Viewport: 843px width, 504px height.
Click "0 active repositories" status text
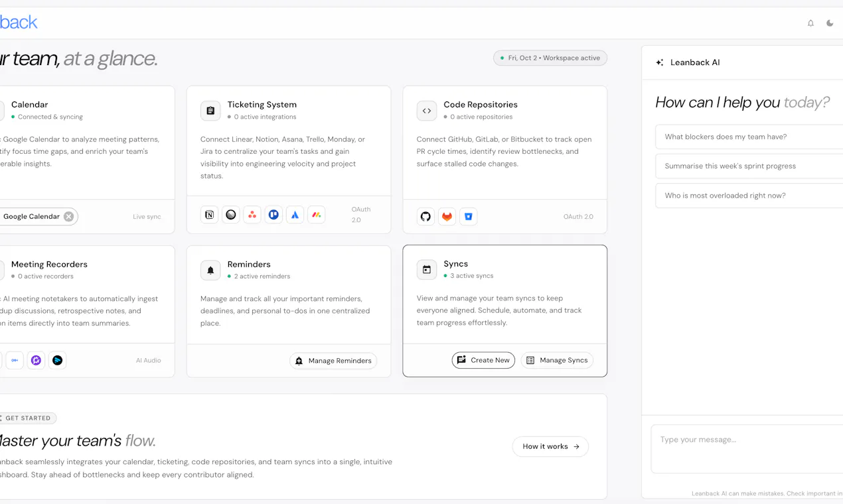[482, 117]
